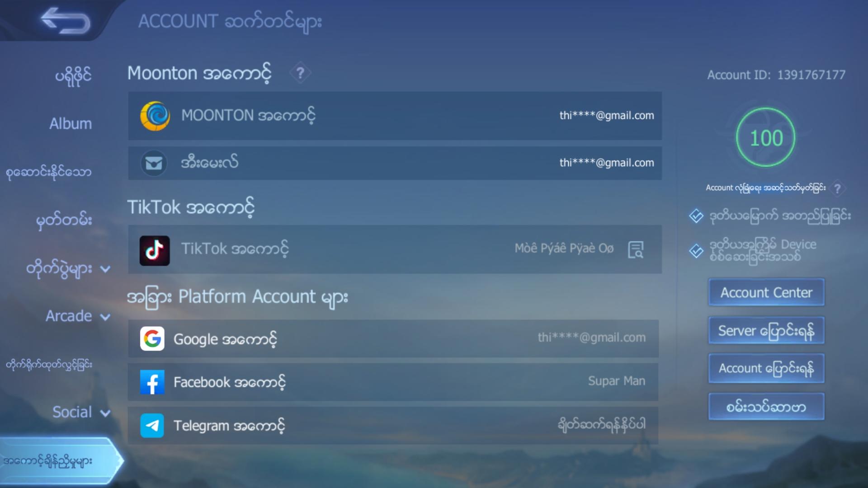Click the Account ပြောင်းရန် button
Viewport: 868px width, 488px height.
pos(766,368)
